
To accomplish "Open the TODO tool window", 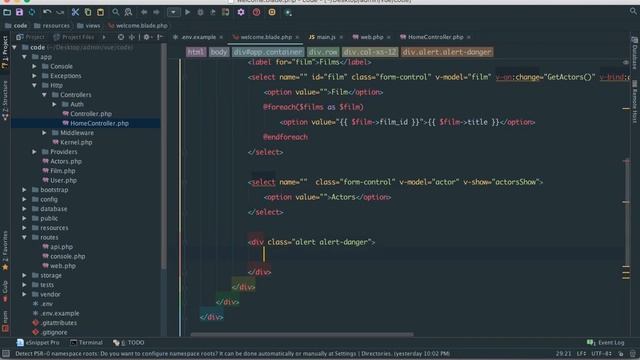I will coord(128,342).
